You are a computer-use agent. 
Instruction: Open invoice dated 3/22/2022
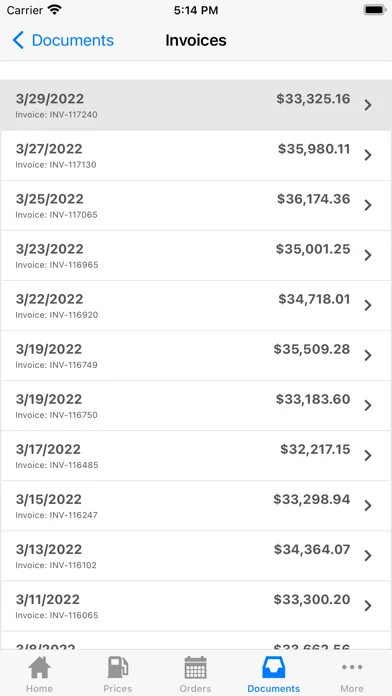tap(196, 305)
